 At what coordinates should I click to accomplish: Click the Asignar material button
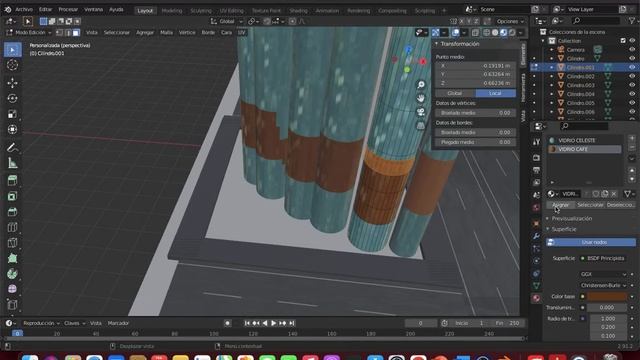click(x=560, y=205)
